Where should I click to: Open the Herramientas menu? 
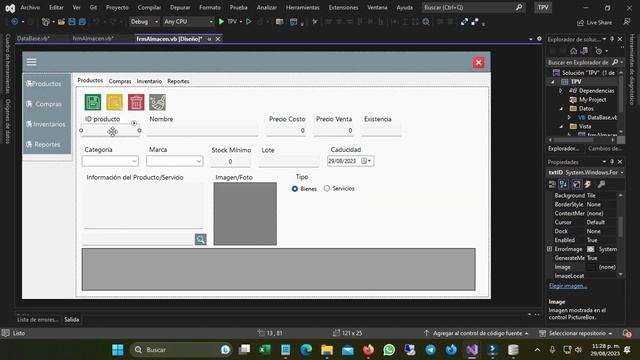click(x=302, y=7)
